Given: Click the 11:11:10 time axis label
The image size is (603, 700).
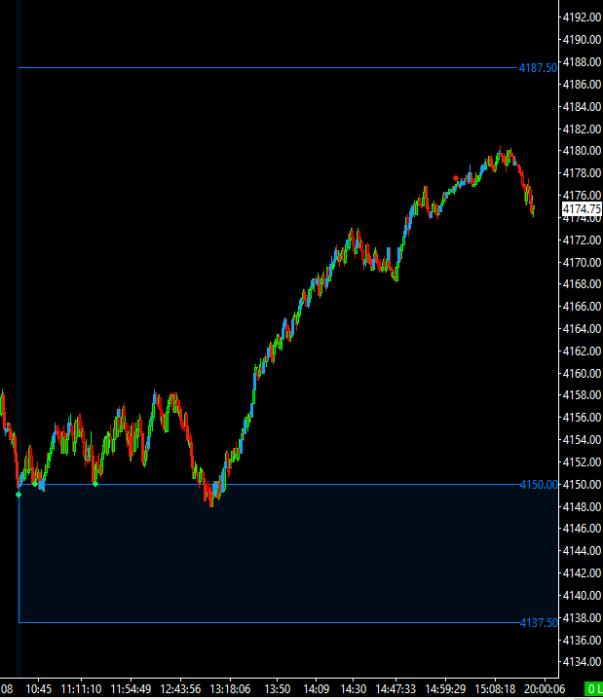Looking at the screenshot, I should pos(81,689).
